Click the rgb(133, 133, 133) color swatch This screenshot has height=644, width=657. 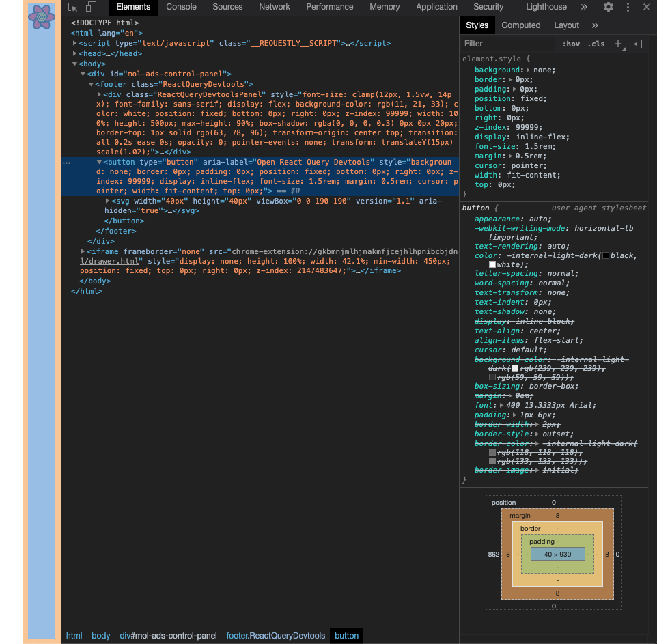tap(492, 461)
